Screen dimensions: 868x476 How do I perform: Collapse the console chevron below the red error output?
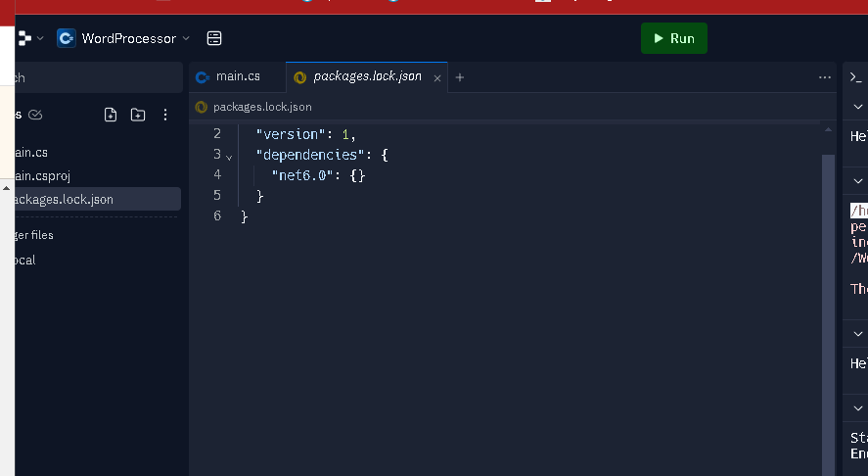click(858, 334)
